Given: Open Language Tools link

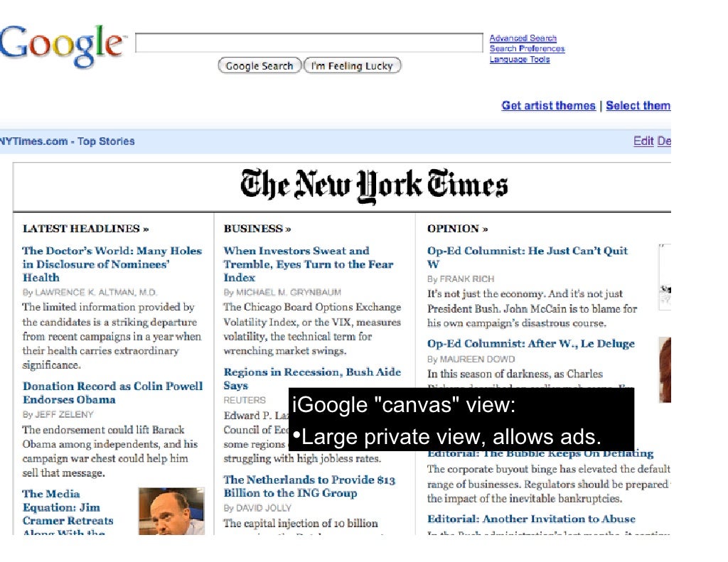Looking at the screenshot, I should point(520,60).
